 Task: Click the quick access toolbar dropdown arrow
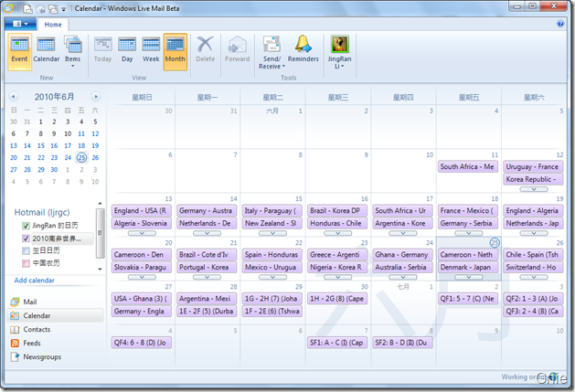point(63,9)
